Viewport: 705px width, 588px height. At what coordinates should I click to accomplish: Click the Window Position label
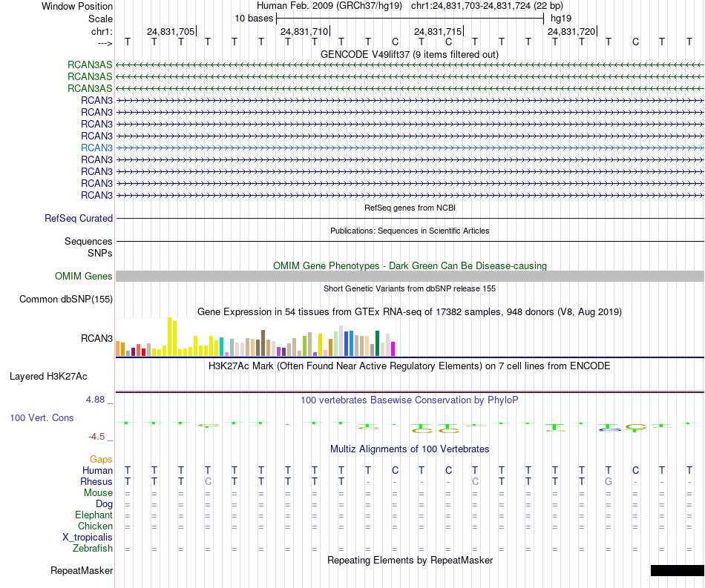pos(77,6)
